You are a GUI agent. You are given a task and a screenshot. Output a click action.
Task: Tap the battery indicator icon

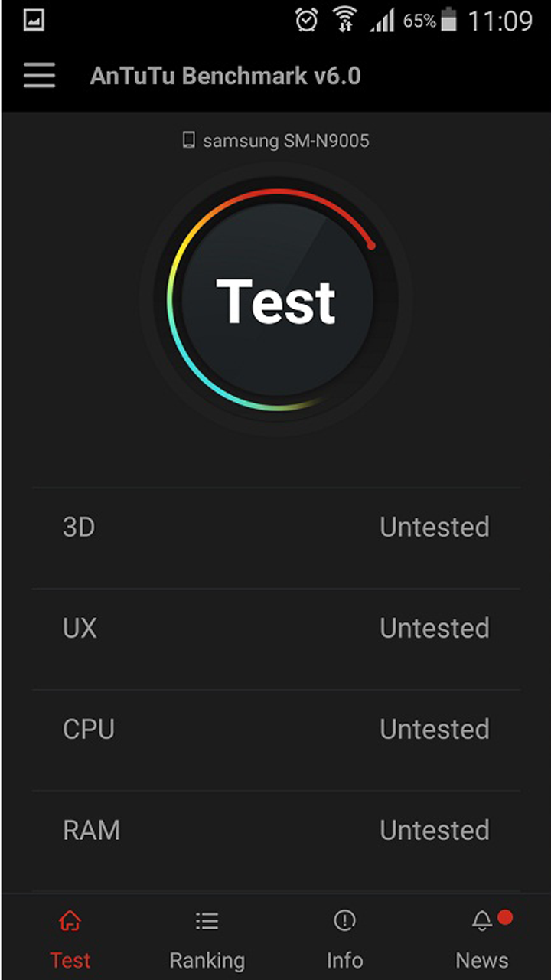[x=449, y=21]
